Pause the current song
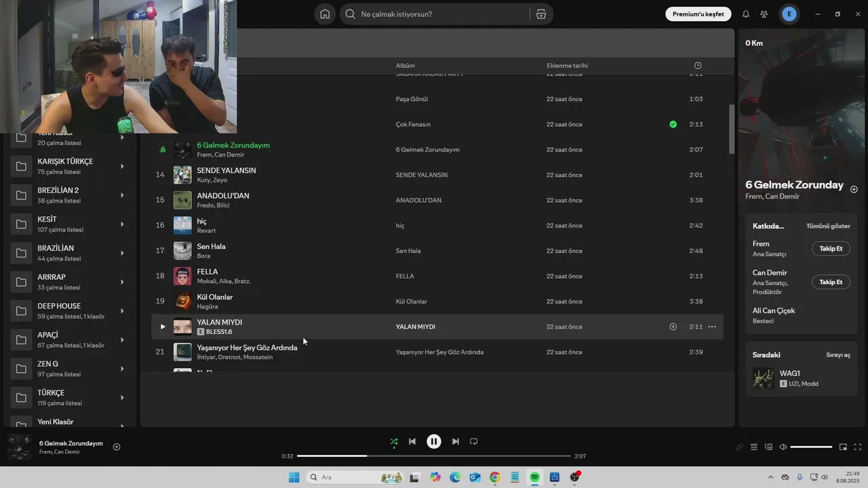 tap(434, 441)
